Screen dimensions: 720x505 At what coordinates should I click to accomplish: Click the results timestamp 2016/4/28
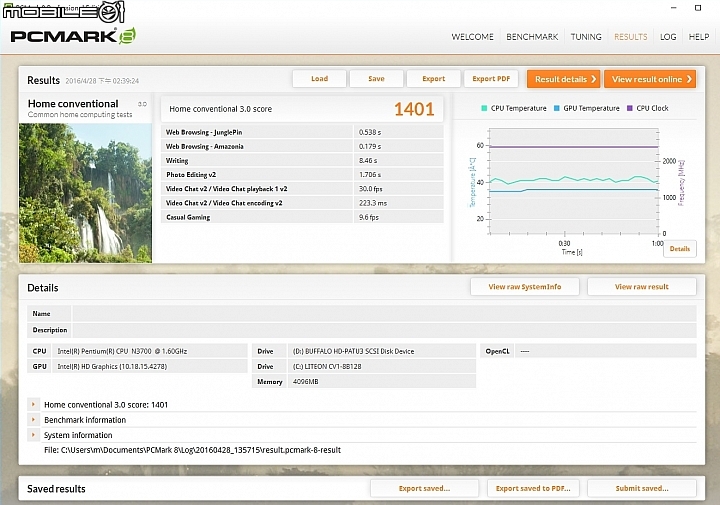tap(102, 81)
